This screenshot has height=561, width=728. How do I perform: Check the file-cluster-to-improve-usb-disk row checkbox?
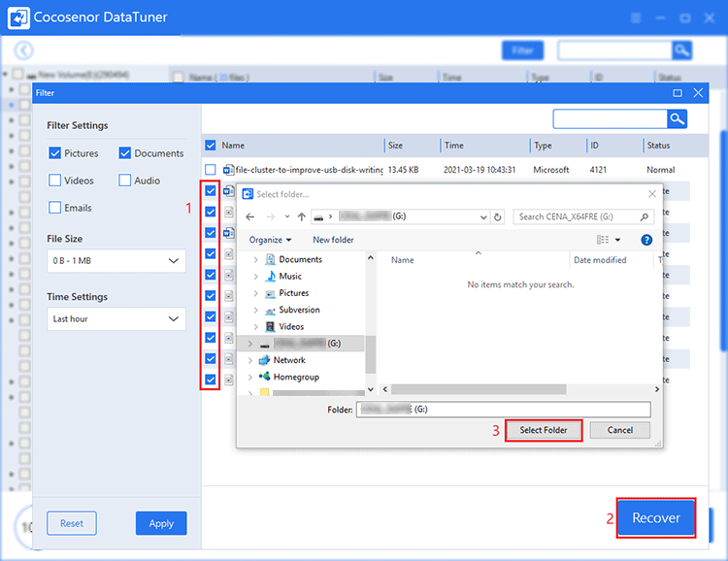(211, 170)
